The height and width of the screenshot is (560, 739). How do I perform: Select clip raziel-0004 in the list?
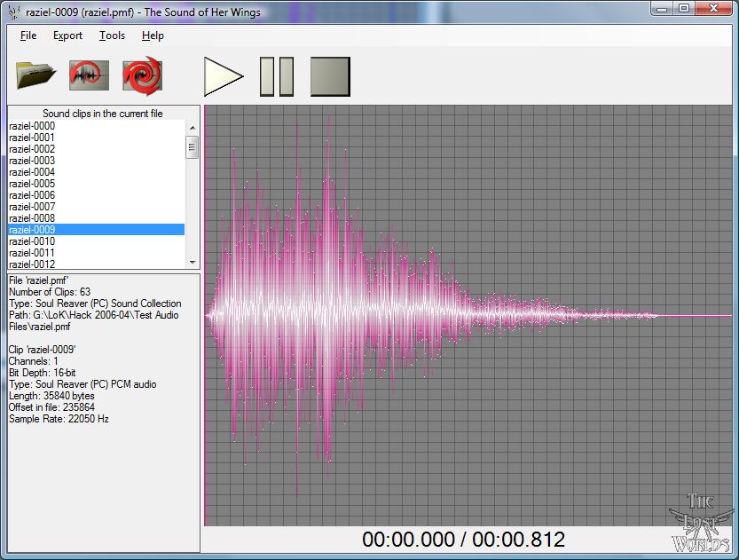97,172
